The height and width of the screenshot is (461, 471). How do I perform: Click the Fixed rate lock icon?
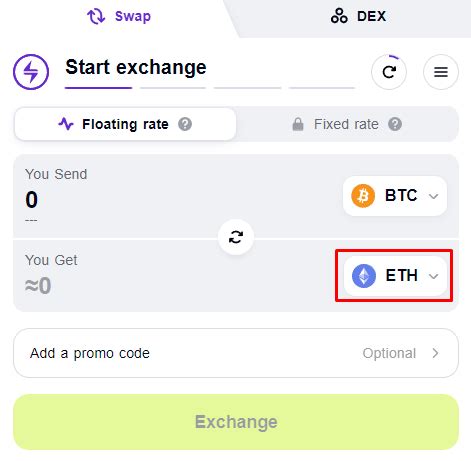click(298, 124)
